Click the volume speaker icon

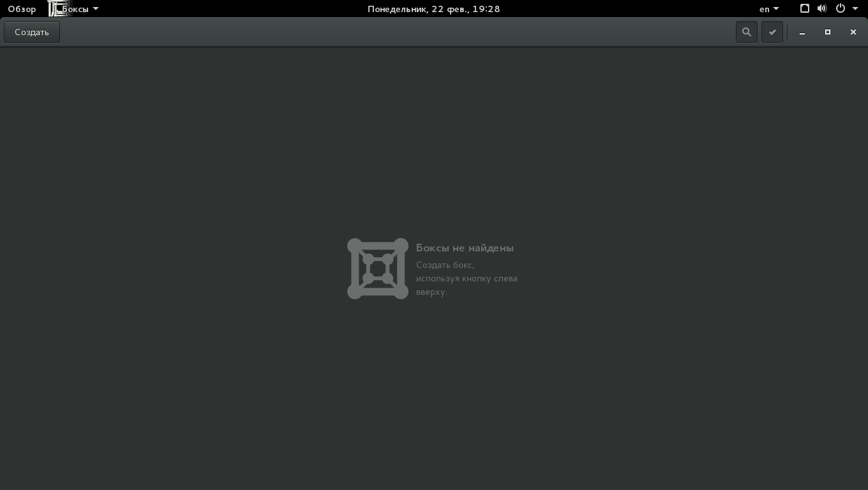point(822,9)
